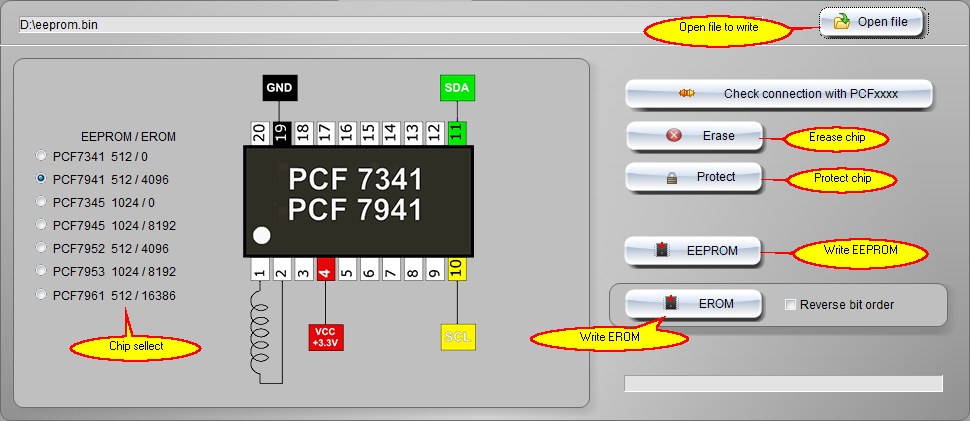Click the folder icon on Open file

point(841,22)
